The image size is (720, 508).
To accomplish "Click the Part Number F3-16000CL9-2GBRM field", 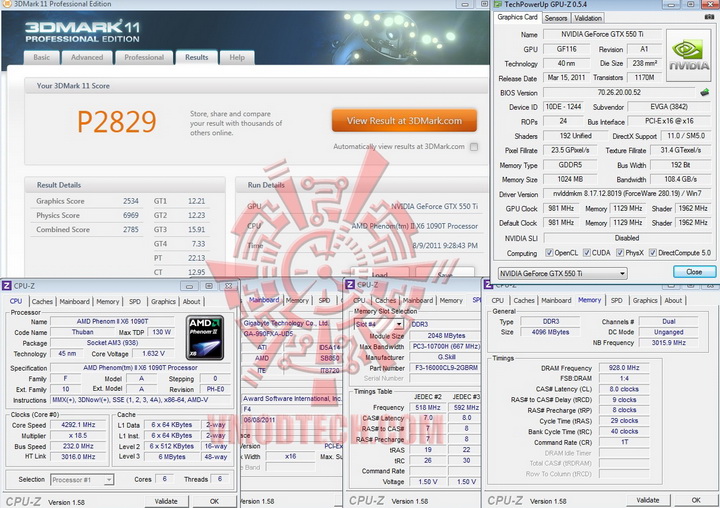I will (x=445, y=368).
